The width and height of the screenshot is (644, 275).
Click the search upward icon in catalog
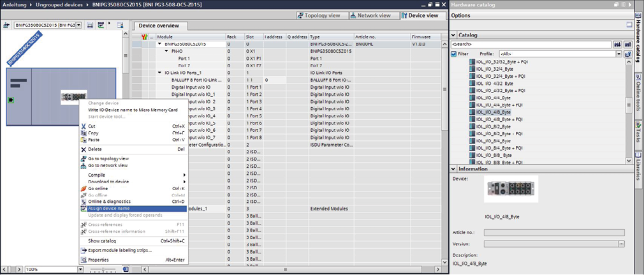pyautogui.click(x=627, y=45)
